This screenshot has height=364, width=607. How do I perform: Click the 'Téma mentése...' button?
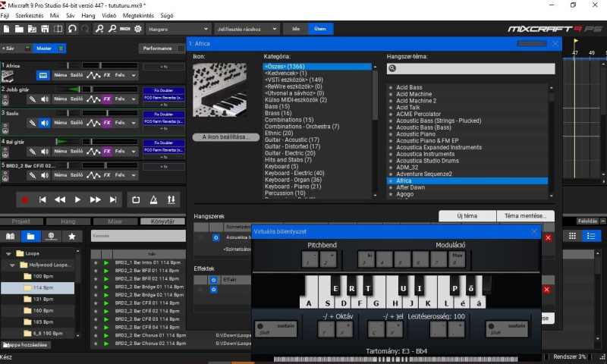tap(525, 216)
